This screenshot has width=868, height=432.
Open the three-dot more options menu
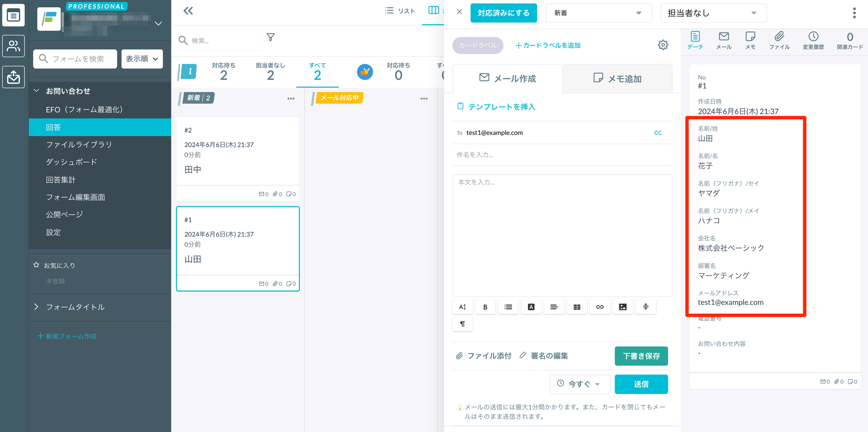tap(854, 13)
